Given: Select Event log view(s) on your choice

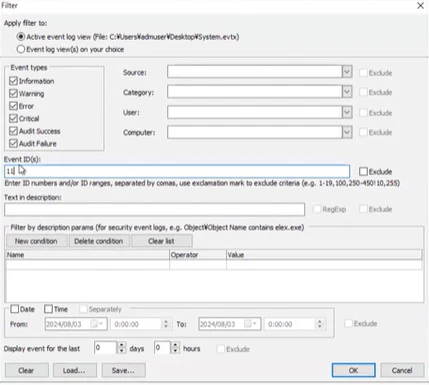Looking at the screenshot, I should 21,49.
